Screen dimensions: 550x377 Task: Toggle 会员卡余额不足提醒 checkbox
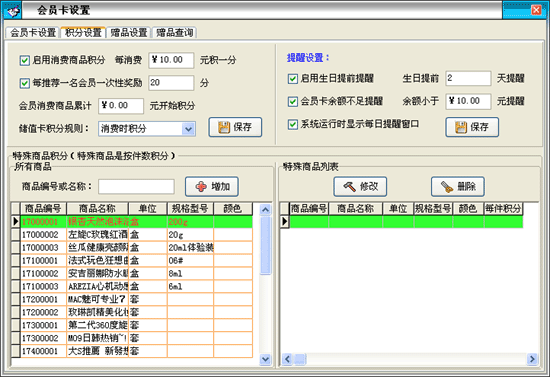tap(293, 101)
